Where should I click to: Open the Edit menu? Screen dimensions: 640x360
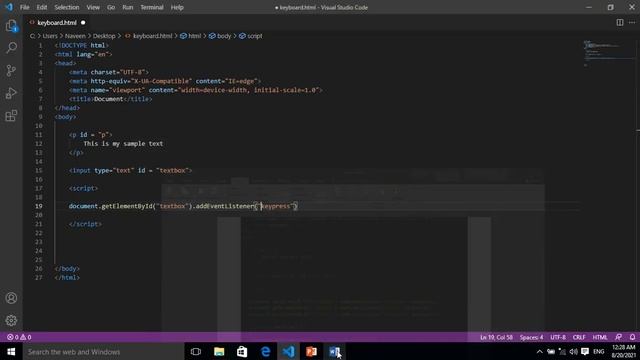(x=42, y=7)
